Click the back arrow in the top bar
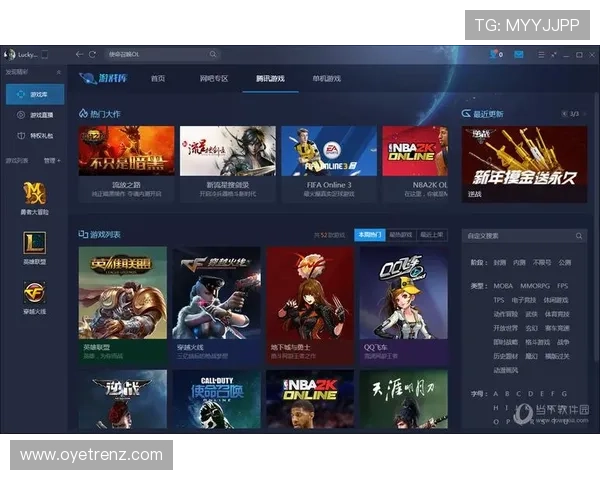The image size is (600, 480). click(79, 54)
